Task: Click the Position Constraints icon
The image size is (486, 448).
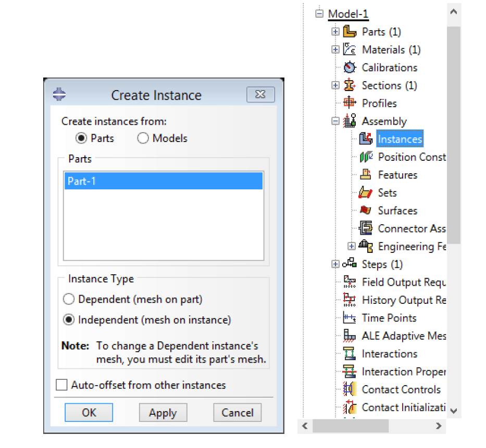Action: tap(366, 157)
